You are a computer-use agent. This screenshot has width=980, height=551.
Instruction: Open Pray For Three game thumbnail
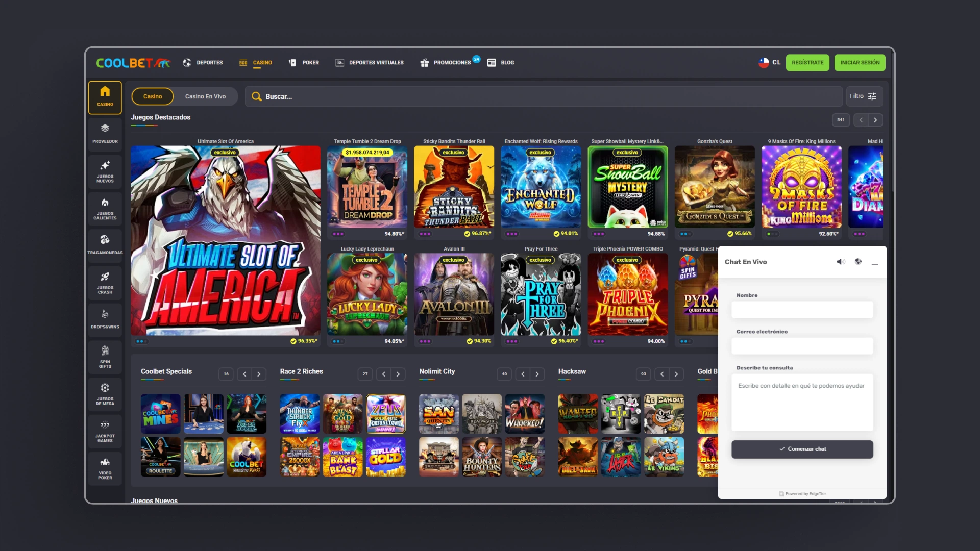point(541,294)
